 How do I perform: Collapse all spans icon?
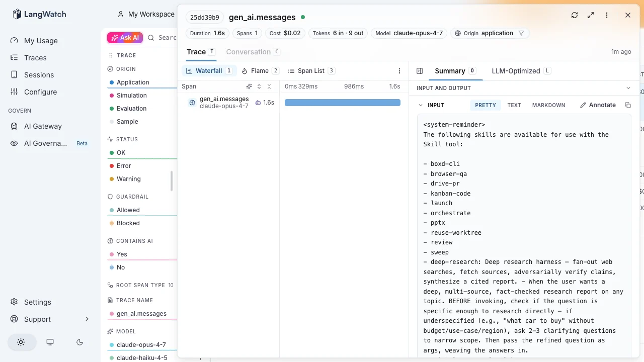(x=269, y=86)
